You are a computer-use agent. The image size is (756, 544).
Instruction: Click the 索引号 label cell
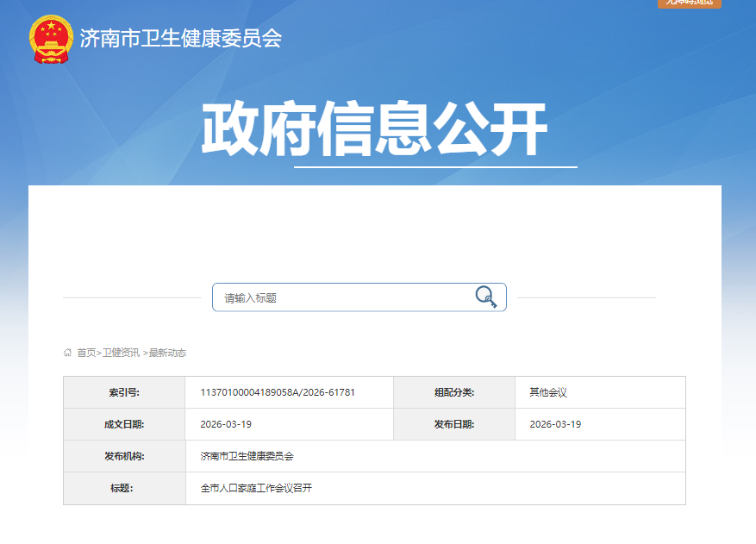124,392
